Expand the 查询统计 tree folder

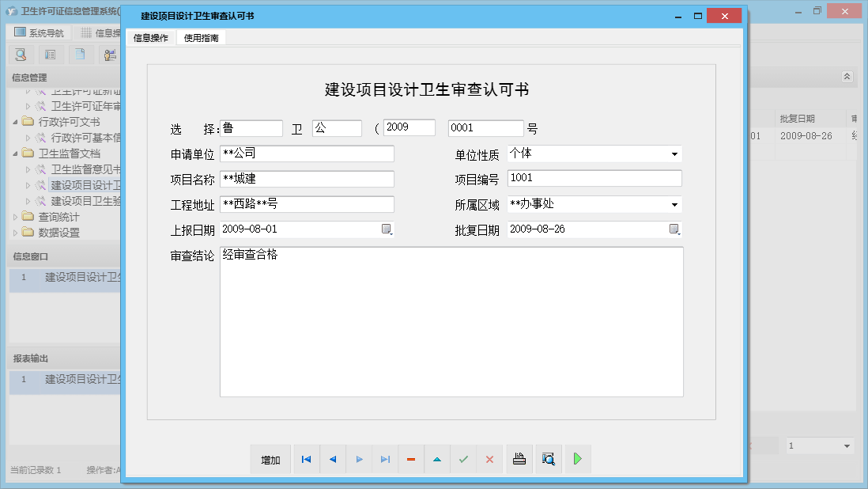(x=17, y=217)
